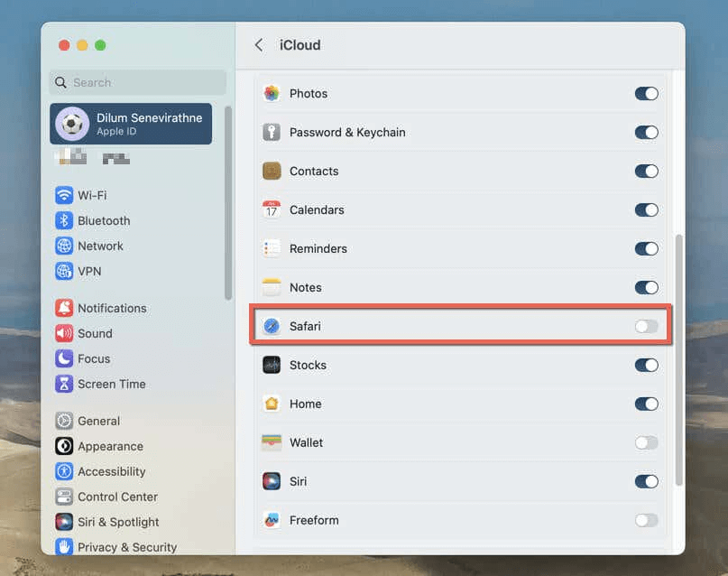Open the Apple ID account for Dilum Senevirathne
This screenshot has width=728, height=576.
[x=131, y=124]
